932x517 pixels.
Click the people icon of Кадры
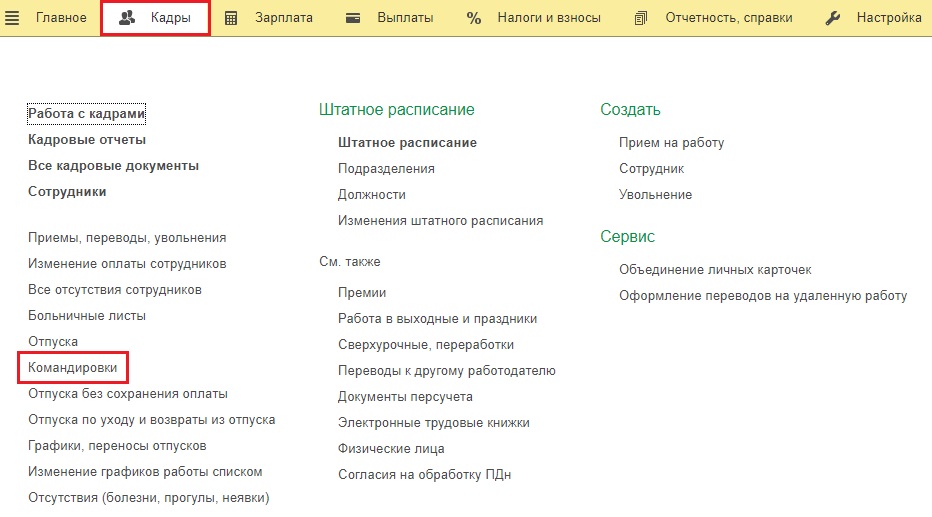pos(127,18)
